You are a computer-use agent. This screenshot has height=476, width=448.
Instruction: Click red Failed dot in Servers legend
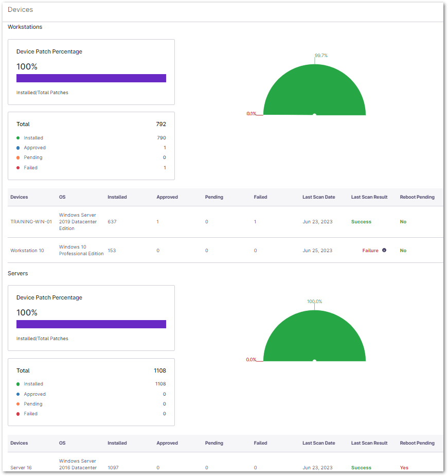18,414
